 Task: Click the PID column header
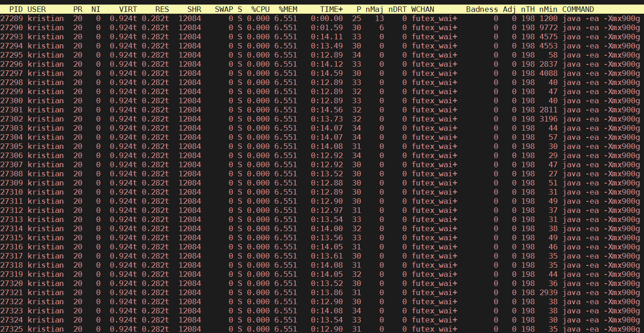tap(16, 9)
